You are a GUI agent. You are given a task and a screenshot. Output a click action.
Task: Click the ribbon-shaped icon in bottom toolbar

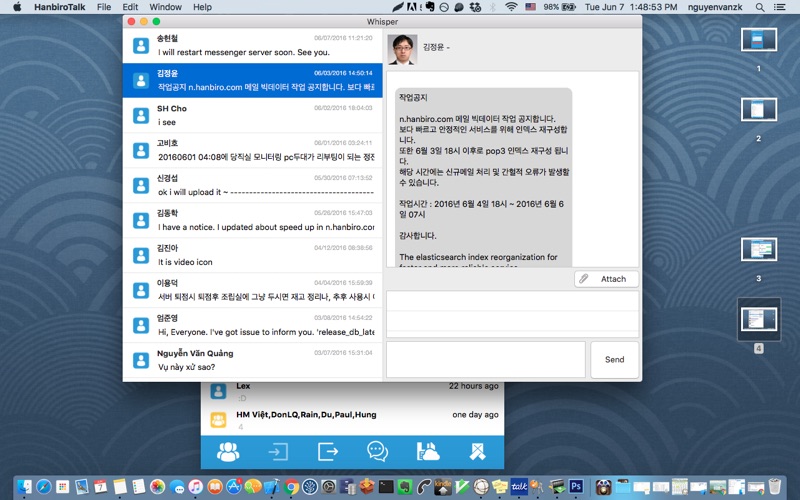point(477,452)
